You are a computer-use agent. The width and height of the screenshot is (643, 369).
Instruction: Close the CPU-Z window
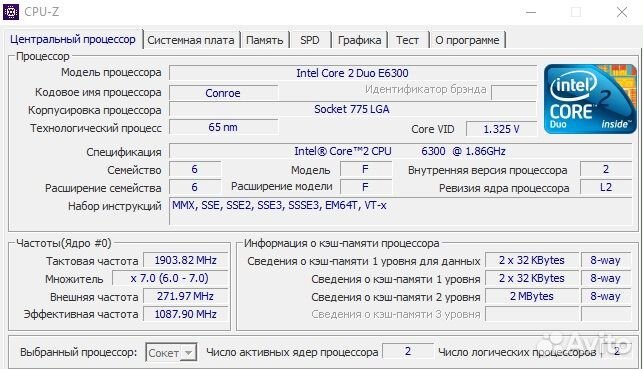pos(622,12)
